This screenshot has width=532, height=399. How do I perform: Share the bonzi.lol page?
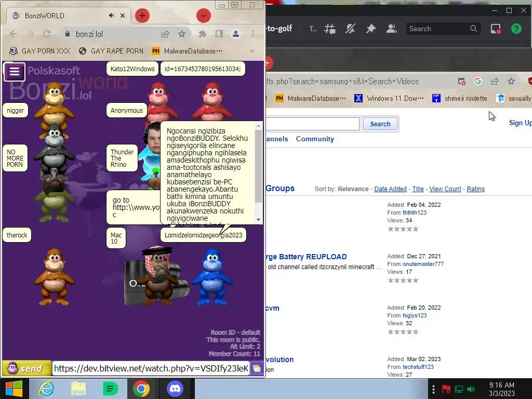pos(165,34)
